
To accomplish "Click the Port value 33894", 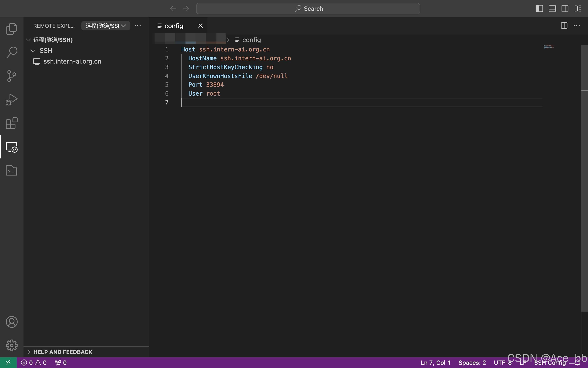I will click(215, 85).
